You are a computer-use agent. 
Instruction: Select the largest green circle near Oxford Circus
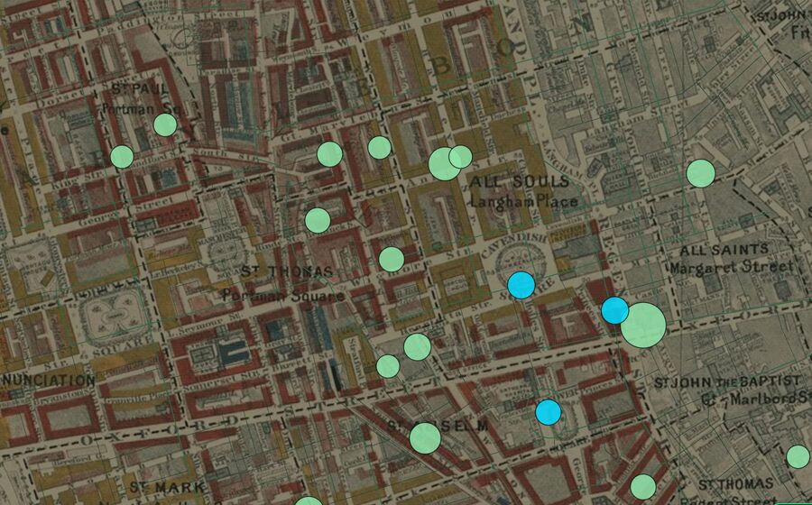(x=643, y=325)
